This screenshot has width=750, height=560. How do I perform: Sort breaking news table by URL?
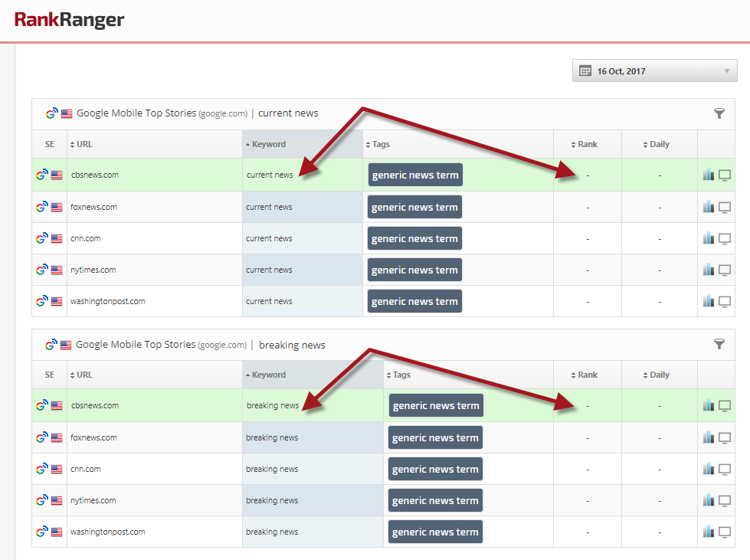[x=81, y=375]
